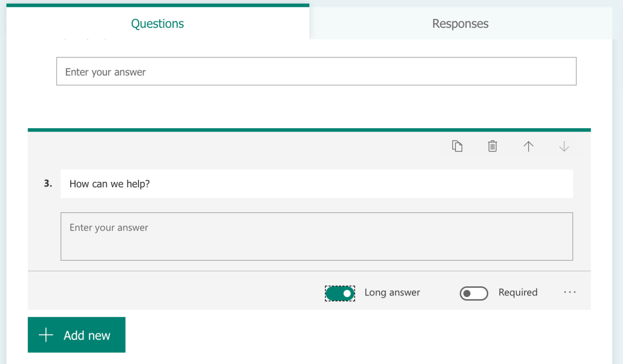Image resolution: width=623 pixels, height=364 pixels.
Task: Click the single-line 'Enter your answer' field above
Action: pyautogui.click(x=316, y=71)
